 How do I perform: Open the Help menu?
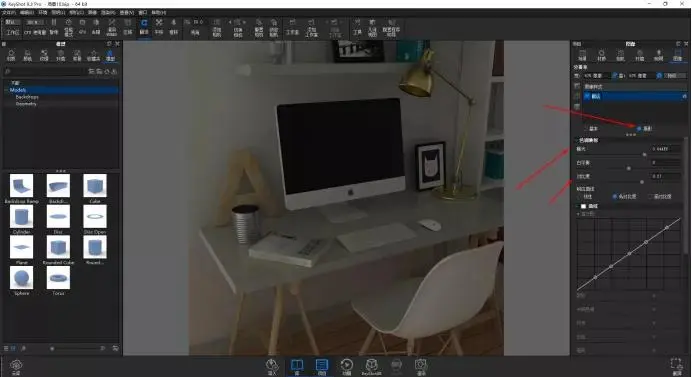coord(159,12)
